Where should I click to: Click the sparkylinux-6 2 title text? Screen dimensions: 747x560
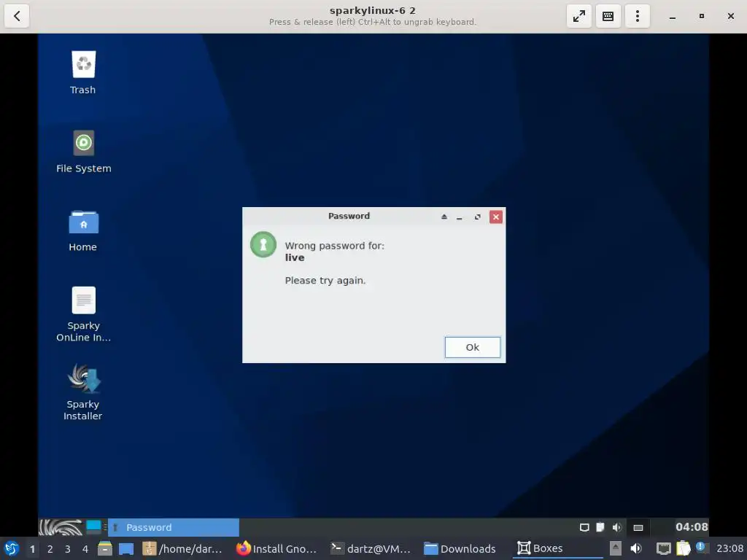coord(373,10)
